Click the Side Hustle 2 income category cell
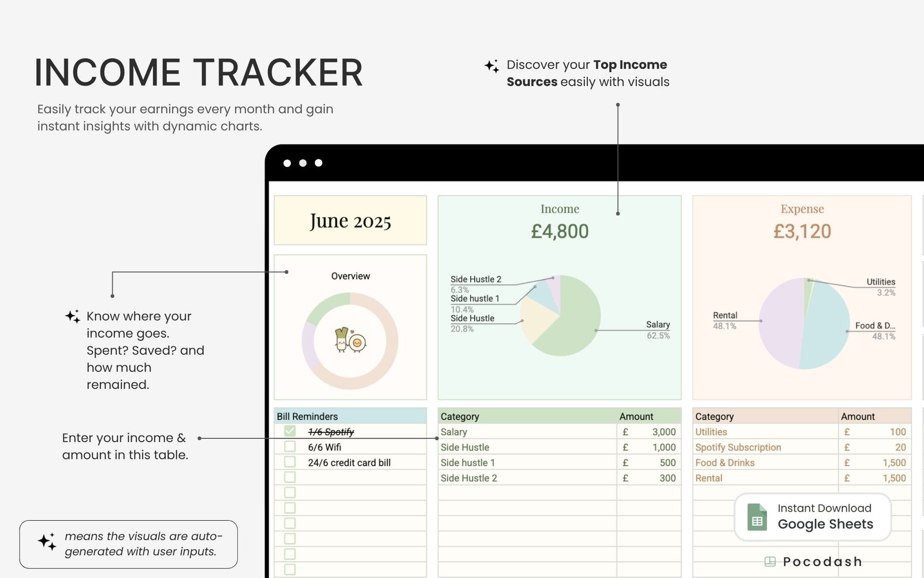The width and height of the screenshot is (924, 578). 468,478
